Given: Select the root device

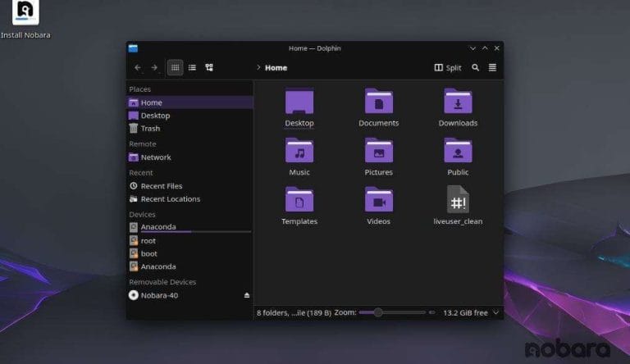Looking at the screenshot, I should 189,241.
